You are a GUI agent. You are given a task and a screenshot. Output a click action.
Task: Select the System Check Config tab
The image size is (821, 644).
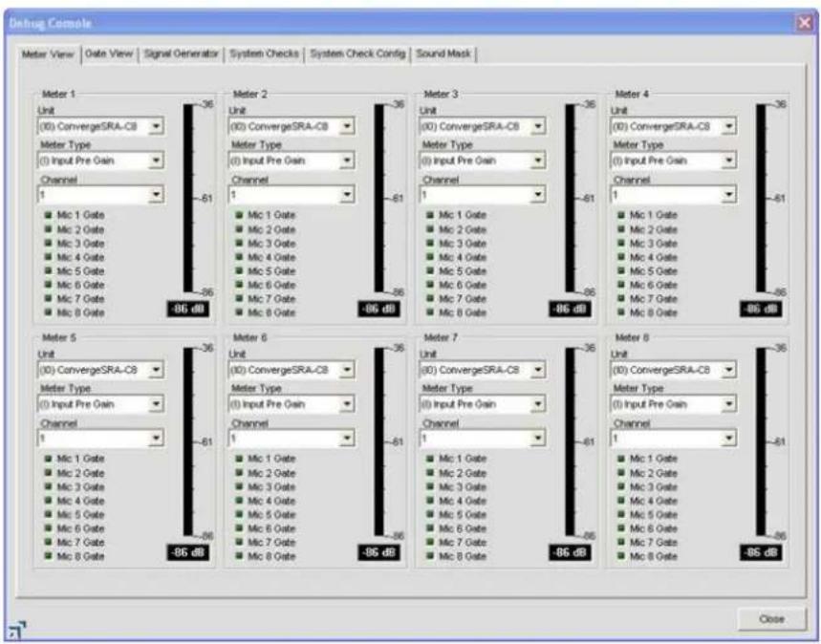357,54
